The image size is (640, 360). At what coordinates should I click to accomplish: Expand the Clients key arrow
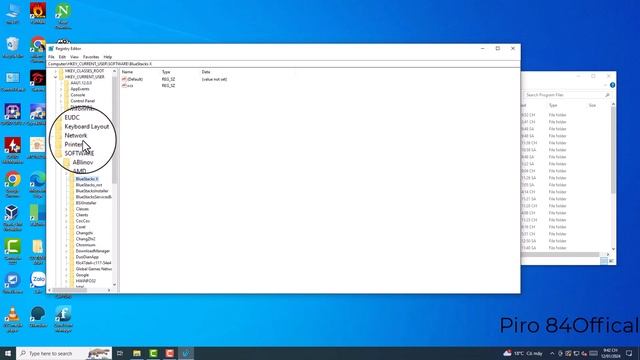pos(67,215)
